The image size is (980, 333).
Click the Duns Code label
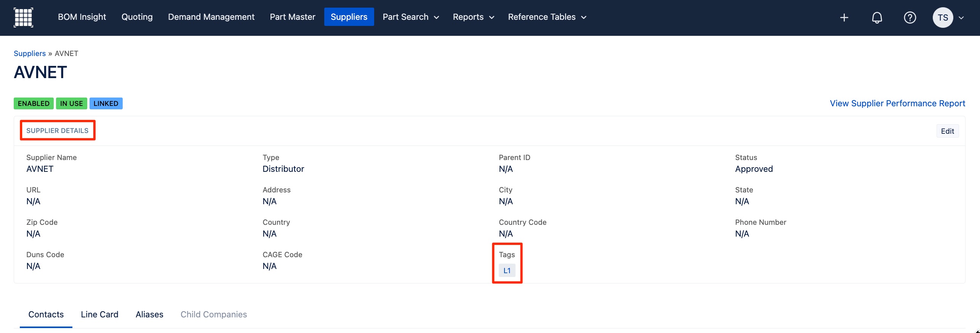point(45,255)
